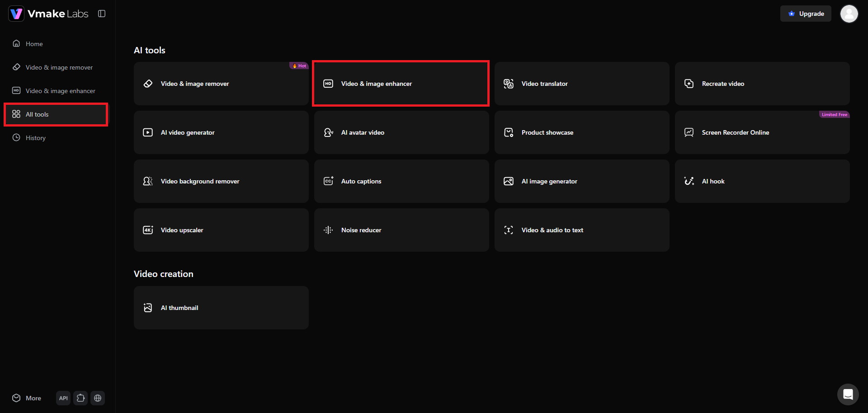Open Home in the sidebar

56,44
